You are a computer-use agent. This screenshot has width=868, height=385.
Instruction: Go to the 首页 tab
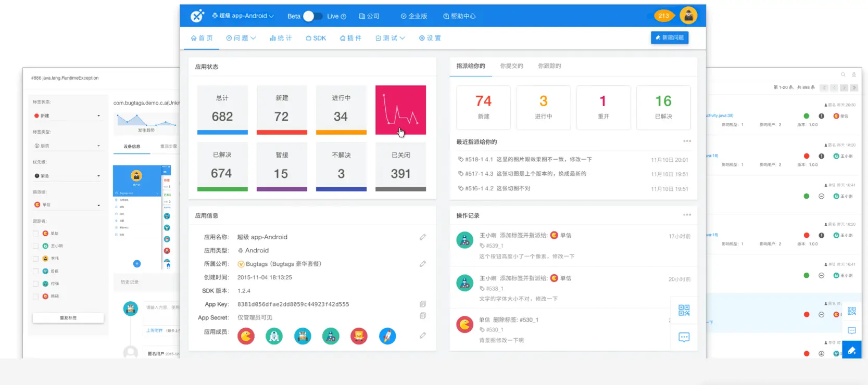pyautogui.click(x=202, y=38)
